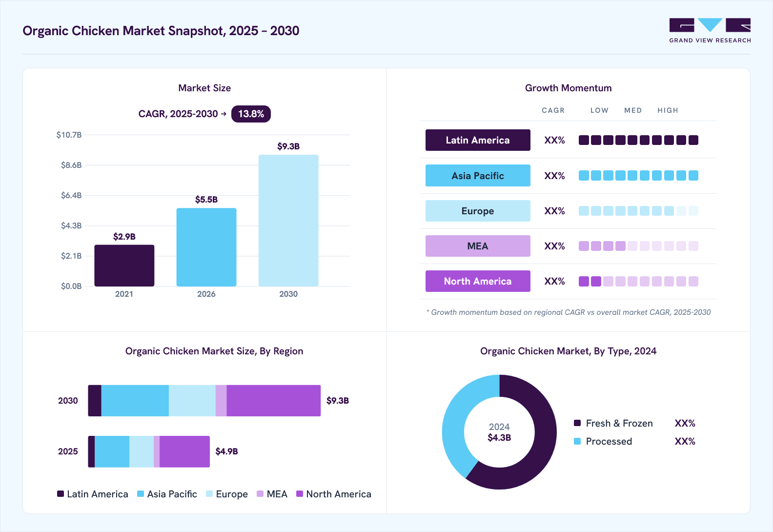This screenshot has height=532, width=773.
Task: Click the $9.3B label above the 2030 bar
Action: 288,146
